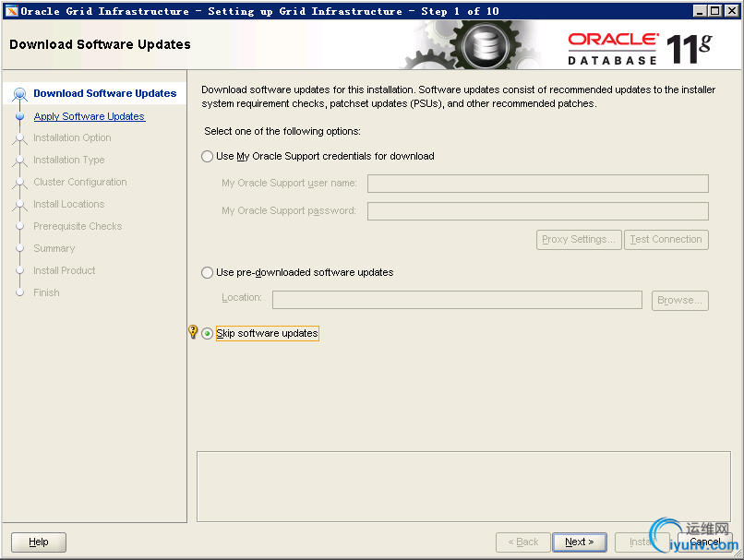Open the Help dialog
The image size is (744, 560).
click(x=39, y=542)
